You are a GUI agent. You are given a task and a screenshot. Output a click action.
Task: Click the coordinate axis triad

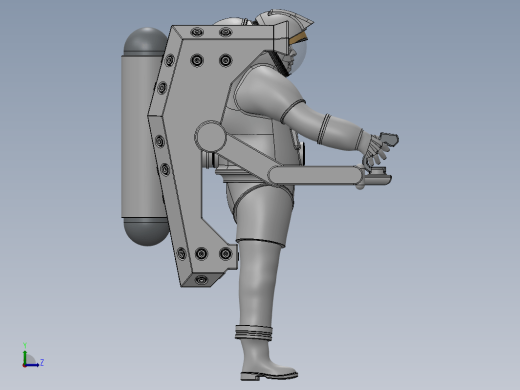pyautogui.click(x=33, y=355)
